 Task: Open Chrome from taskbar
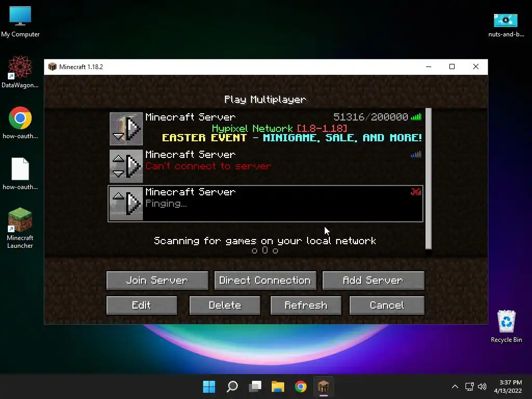pyautogui.click(x=301, y=387)
